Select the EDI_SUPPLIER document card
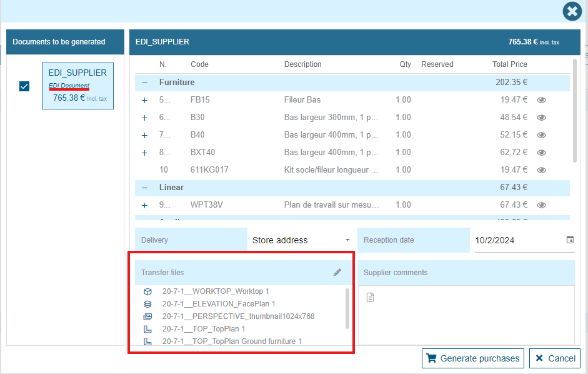Screen dimensions: 588x374 [x=77, y=86]
